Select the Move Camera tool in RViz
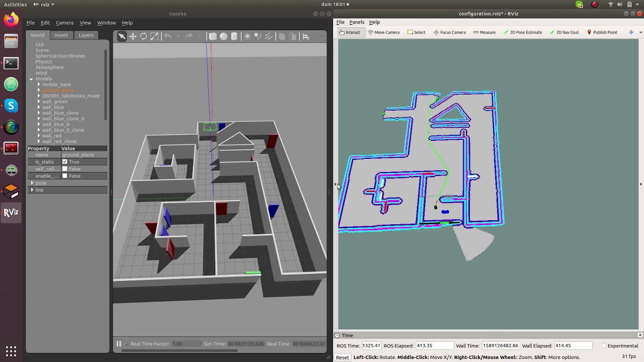 point(383,32)
